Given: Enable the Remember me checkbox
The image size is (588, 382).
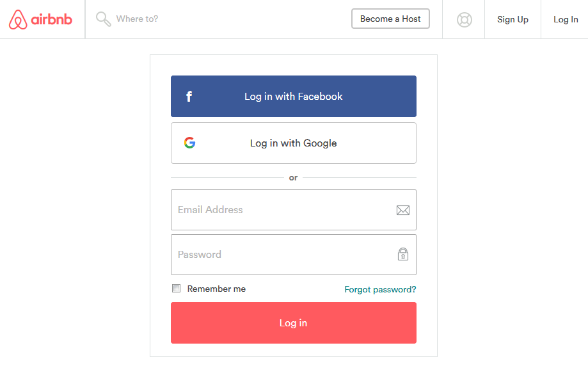Looking at the screenshot, I should coord(177,289).
